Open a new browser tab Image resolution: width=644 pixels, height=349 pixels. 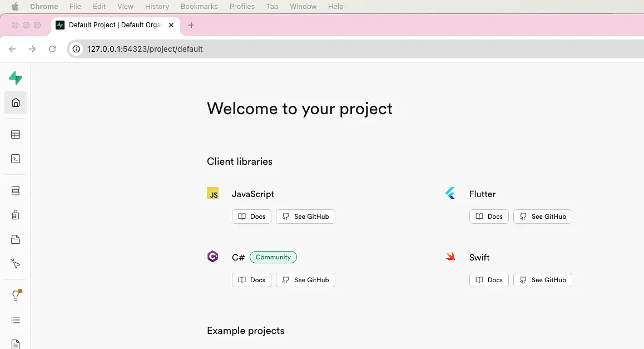pos(191,25)
